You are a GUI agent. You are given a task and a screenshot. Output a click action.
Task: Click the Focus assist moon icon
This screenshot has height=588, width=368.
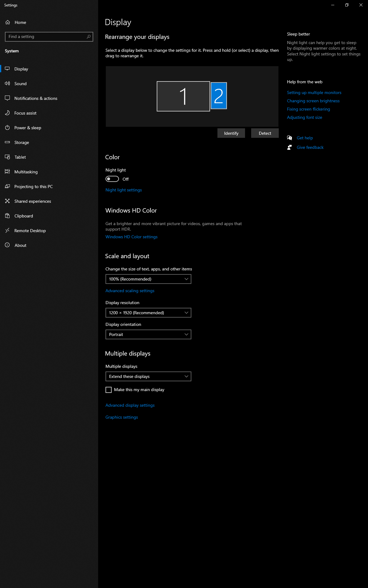[x=7, y=113]
